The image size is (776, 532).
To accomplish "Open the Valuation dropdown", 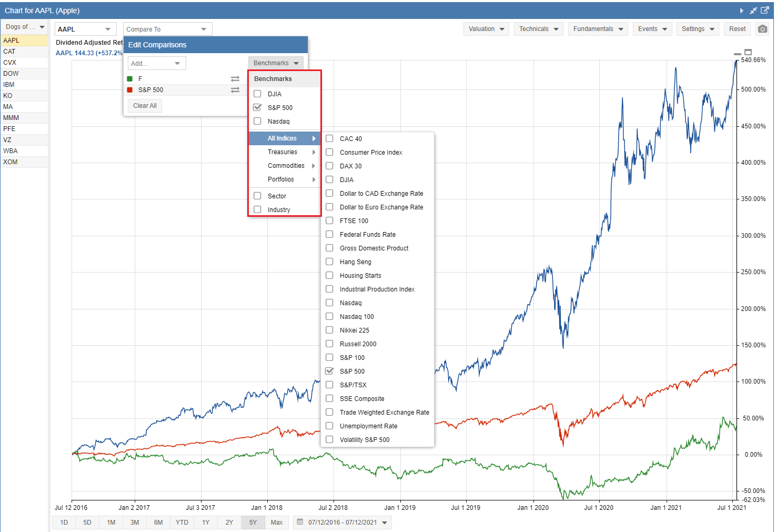I will tap(487, 29).
